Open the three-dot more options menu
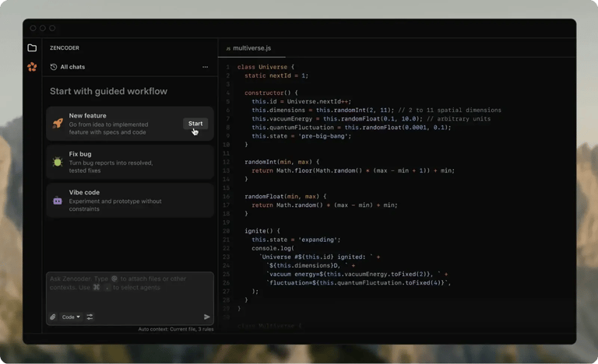598x364 pixels. (206, 67)
